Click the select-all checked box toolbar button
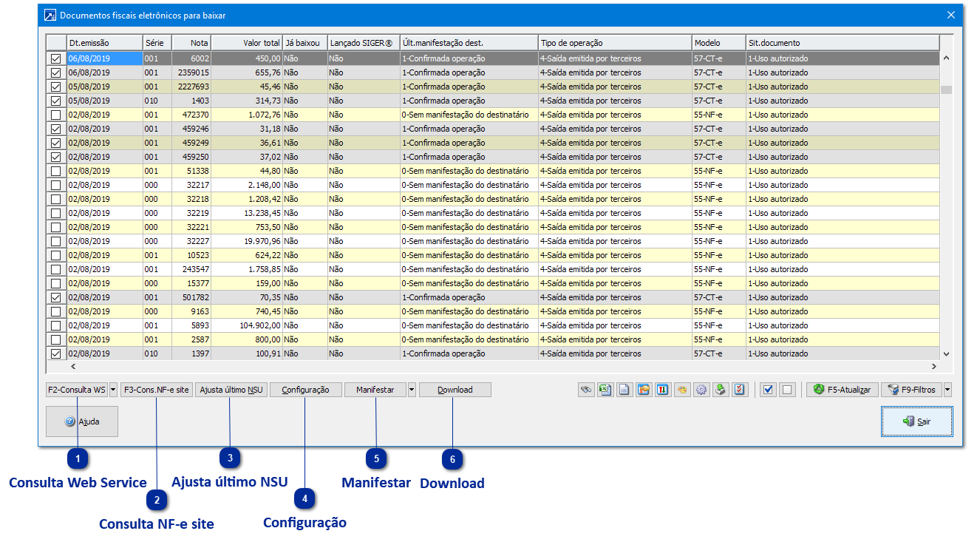 (x=768, y=390)
